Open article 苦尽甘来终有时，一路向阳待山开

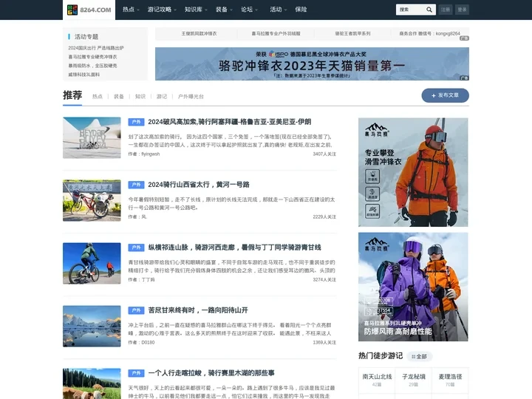point(198,310)
